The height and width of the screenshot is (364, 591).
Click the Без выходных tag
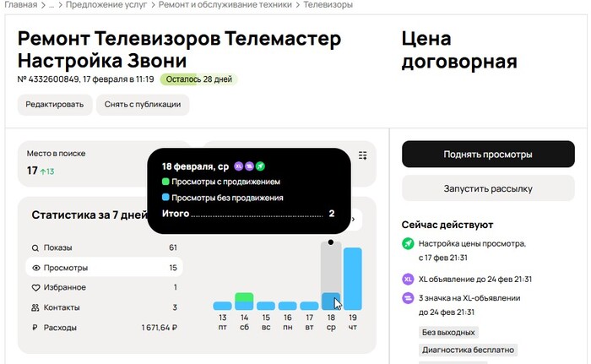click(x=448, y=332)
